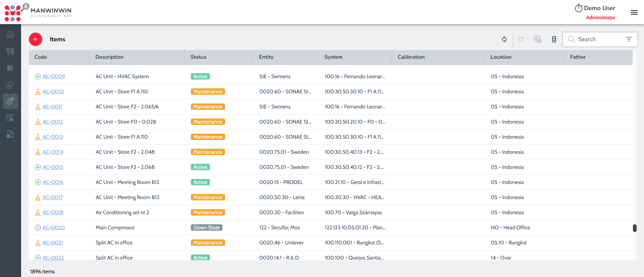Open the scheduled list sidebar icon
This screenshot has height=277, width=644.
10,118
